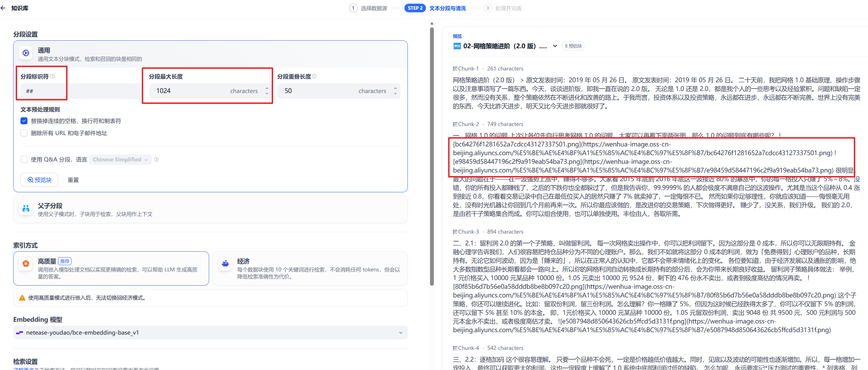Click the 通用 chunking mode gear icon
This screenshot has width=868, height=370.
pos(26,53)
